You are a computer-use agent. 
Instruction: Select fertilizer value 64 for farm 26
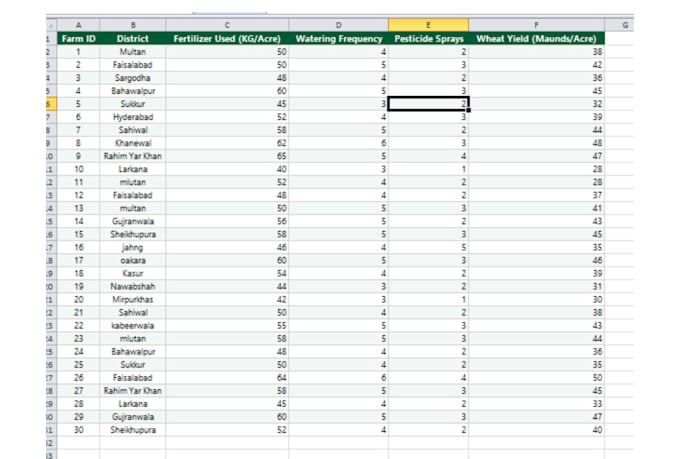(x=227, y=378)
